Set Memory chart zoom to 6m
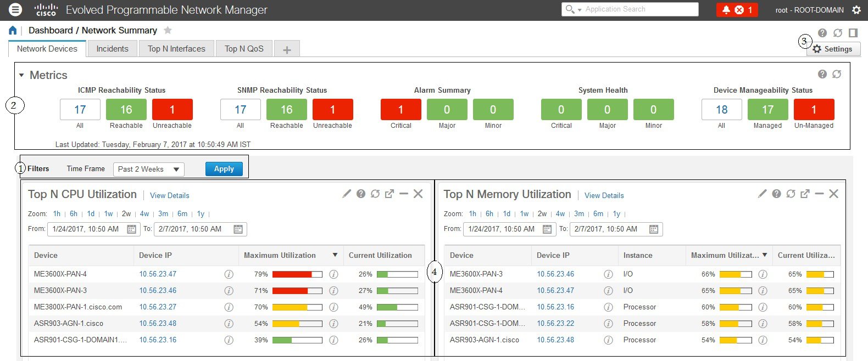 (x=598, y=214)
